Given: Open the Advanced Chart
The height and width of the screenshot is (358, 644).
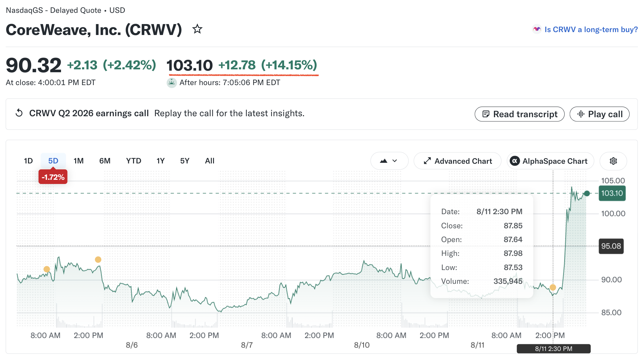Looking at the screenshot, I should 458,161.
